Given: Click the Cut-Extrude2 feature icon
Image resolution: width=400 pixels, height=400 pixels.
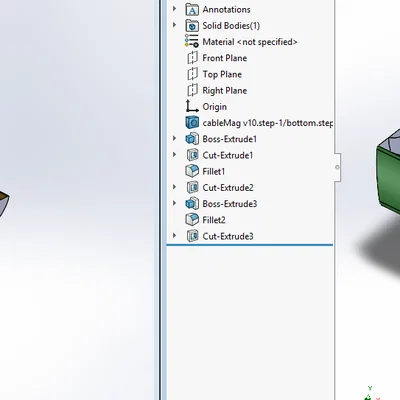Looking at the screenshot, I should [x=192, y=187].
